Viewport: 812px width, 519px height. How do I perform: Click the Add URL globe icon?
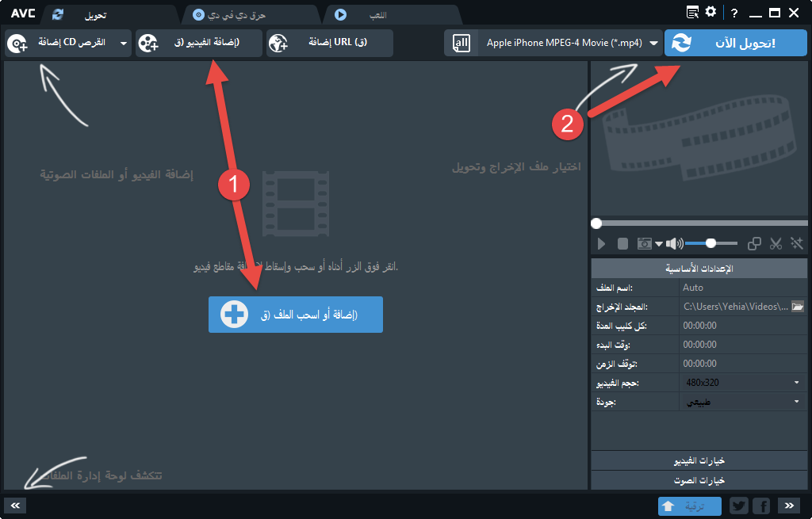tap(278, 44)
